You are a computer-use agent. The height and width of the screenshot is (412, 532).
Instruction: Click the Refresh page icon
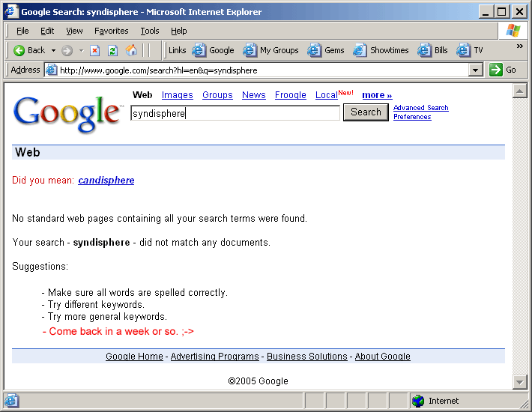pos(113,50)
